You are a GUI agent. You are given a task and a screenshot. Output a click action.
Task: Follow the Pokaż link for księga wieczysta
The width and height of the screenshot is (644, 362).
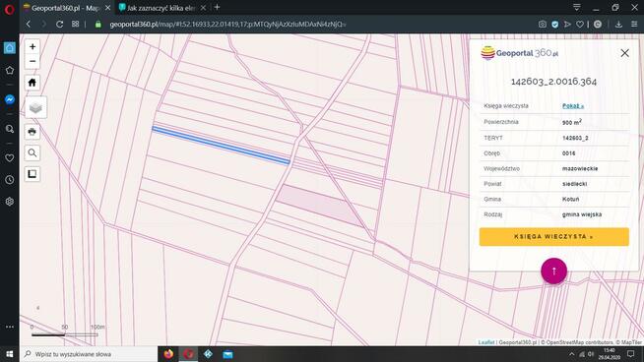click(x=572, y=106)
